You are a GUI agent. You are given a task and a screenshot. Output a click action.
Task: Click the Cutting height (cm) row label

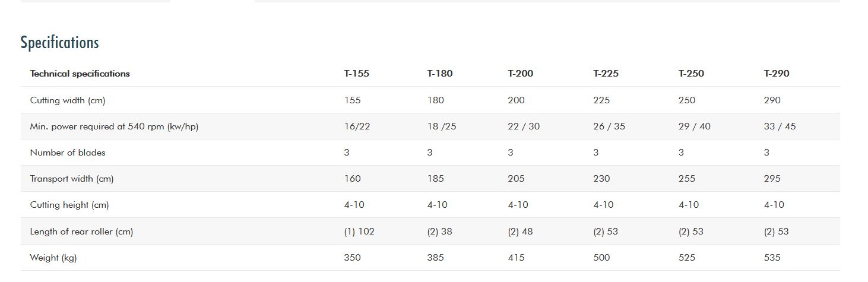click(x=69, y=205)
